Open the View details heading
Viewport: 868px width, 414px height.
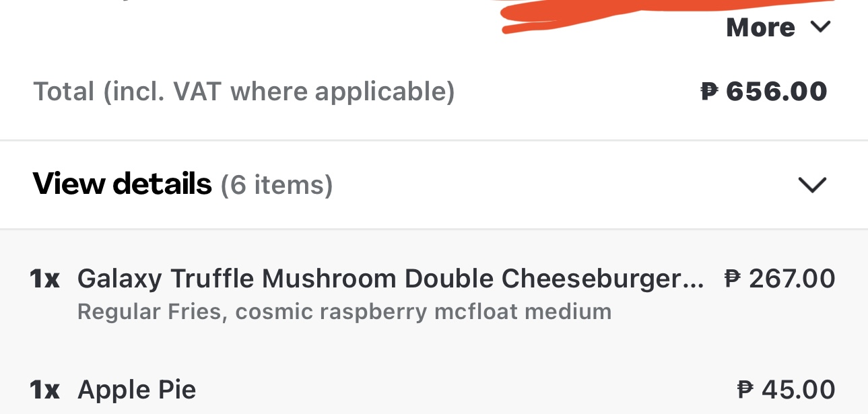point(122,184)
